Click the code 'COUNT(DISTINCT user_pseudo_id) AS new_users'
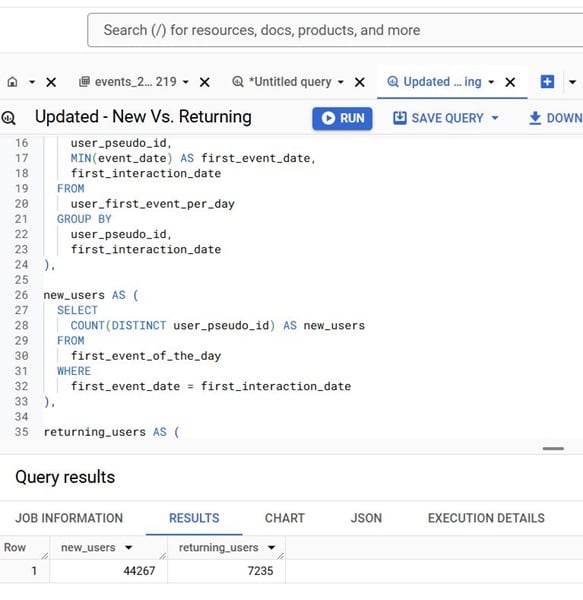Viewport: 583px width, 600px height. pos(218,325)
